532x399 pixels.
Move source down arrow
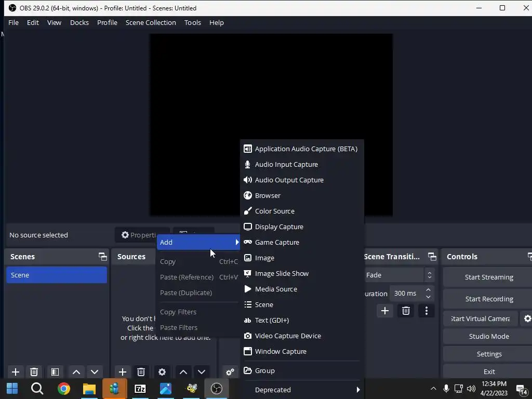pyautogui.click(x=202, y=372)
